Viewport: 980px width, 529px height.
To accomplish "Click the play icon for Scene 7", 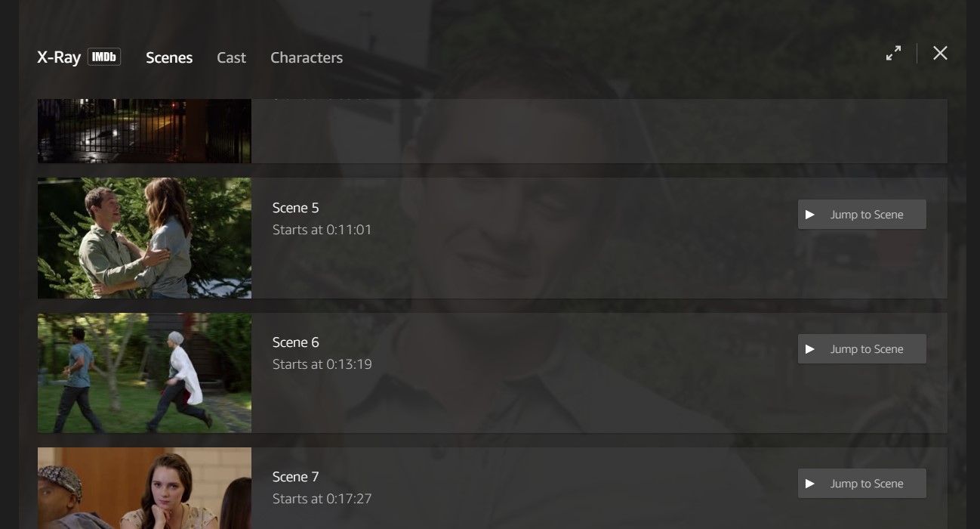I will 810,484.
